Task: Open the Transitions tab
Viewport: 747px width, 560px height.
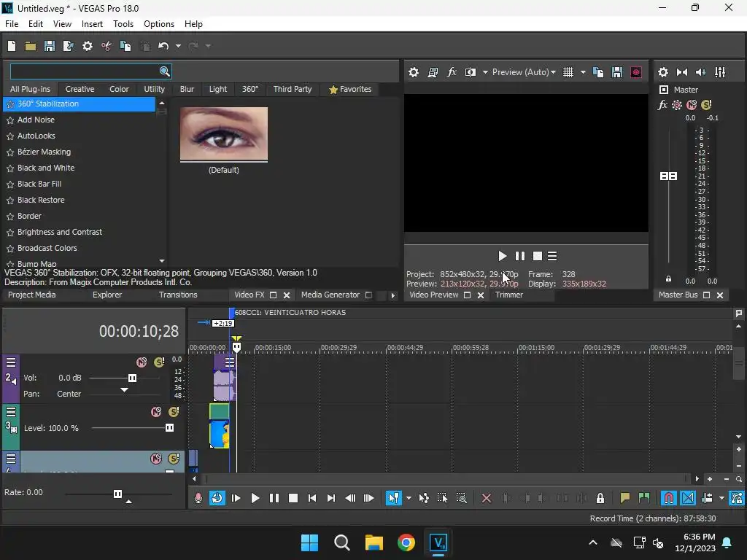Action: 178,295
